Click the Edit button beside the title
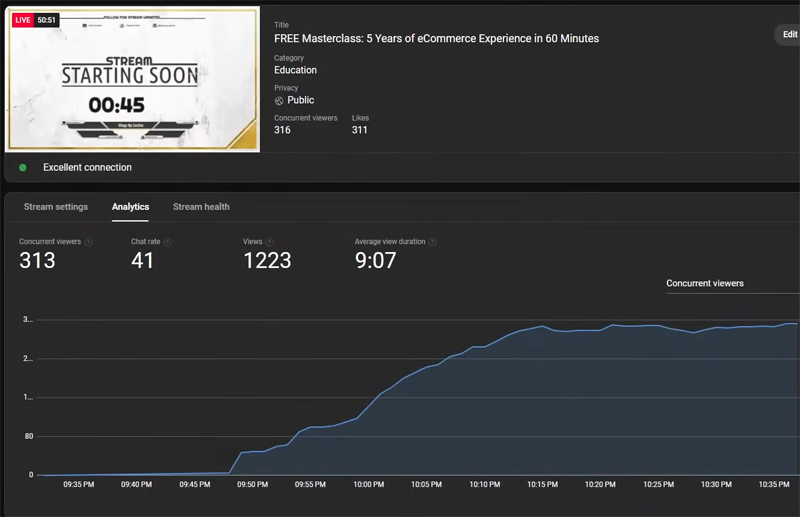The width and height of the screenshot is (800, 517). pos(788,34)
